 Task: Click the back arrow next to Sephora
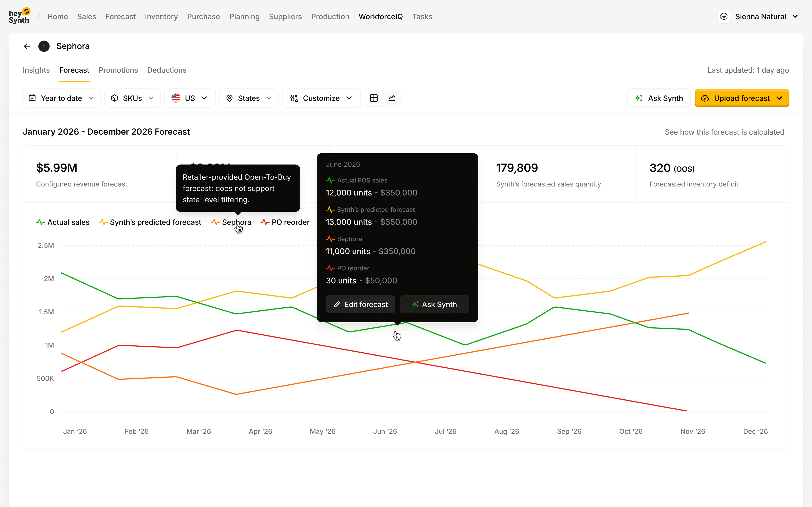27,46
